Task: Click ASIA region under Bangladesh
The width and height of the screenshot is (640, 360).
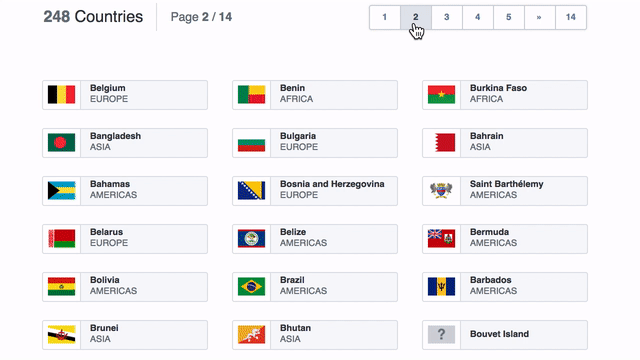Action: click(x=100, y=147)
